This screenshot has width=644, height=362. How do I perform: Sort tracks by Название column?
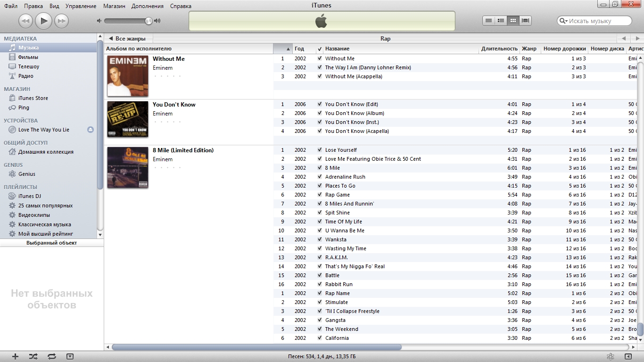tap(401, 49)
